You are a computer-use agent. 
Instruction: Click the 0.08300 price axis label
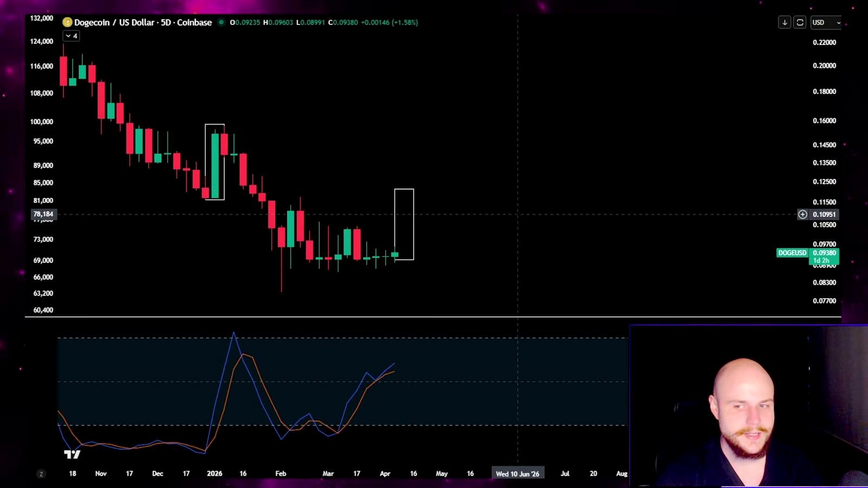pyautogui.click(x=824, y=282)
